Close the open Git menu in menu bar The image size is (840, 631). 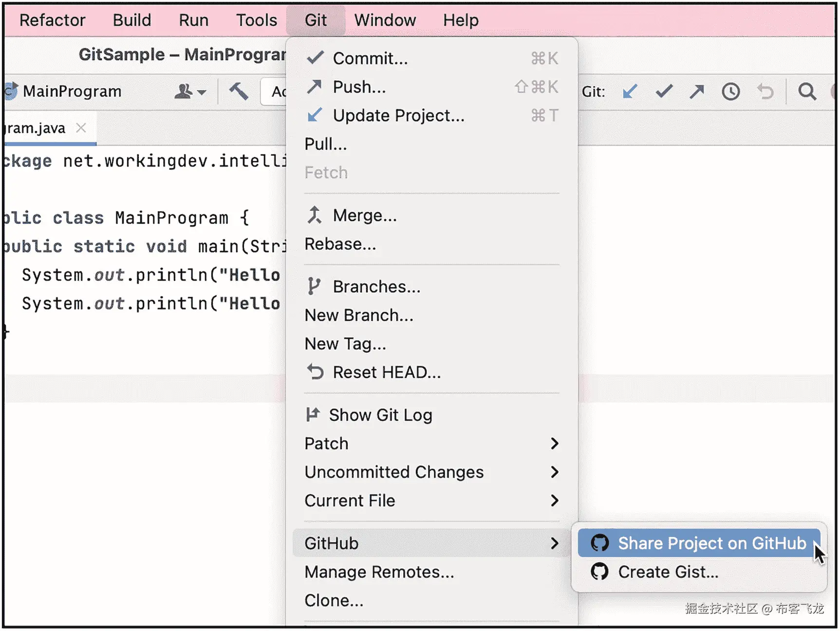[316, 20]
